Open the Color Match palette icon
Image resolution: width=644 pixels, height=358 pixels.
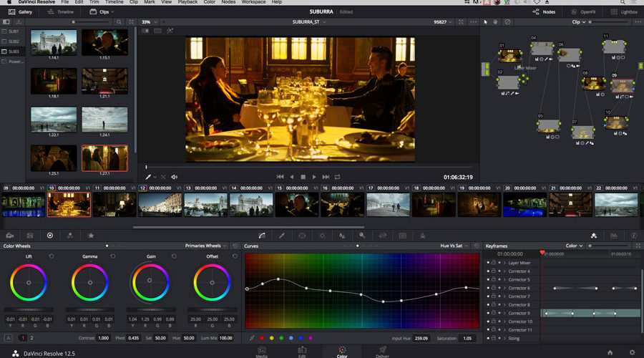coord(30,236)
